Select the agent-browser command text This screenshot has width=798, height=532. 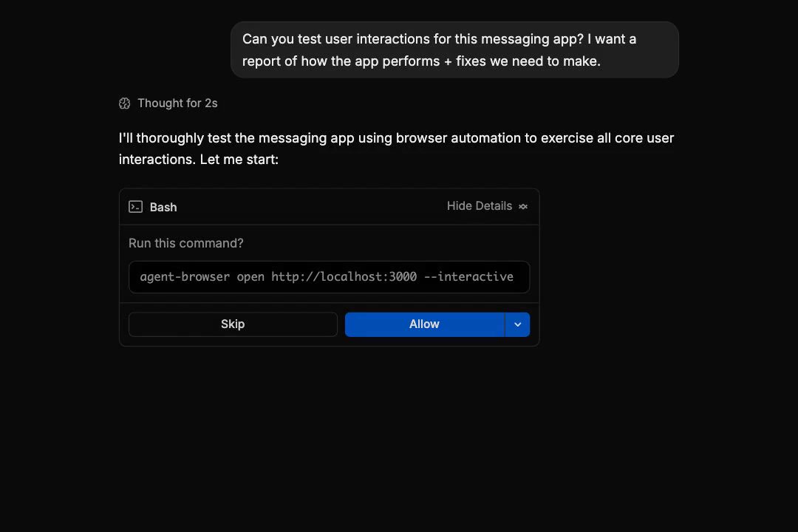327,277
